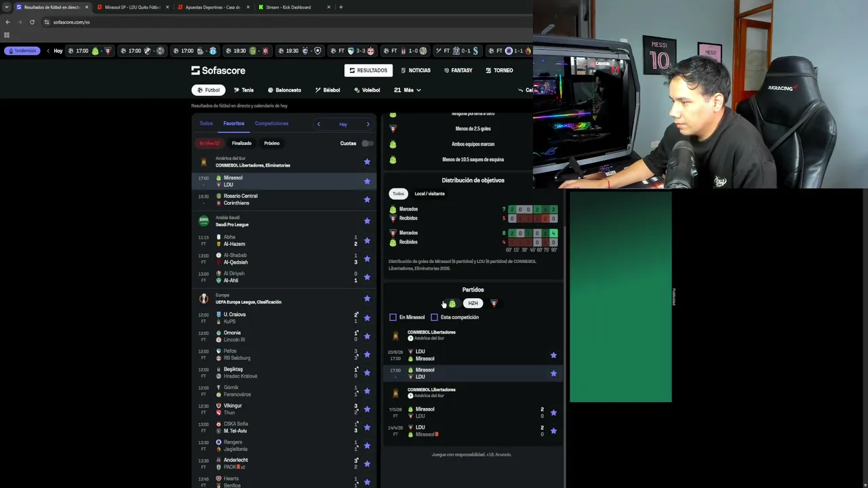Screen dimensions: 868x488
Task: Click CONMEBOL Libertadores trophy icon in left list
Action: tap(203, 162)
